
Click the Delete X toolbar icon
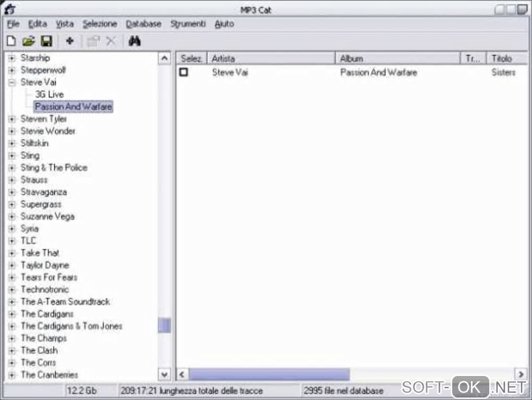click(x=111, y=41)
